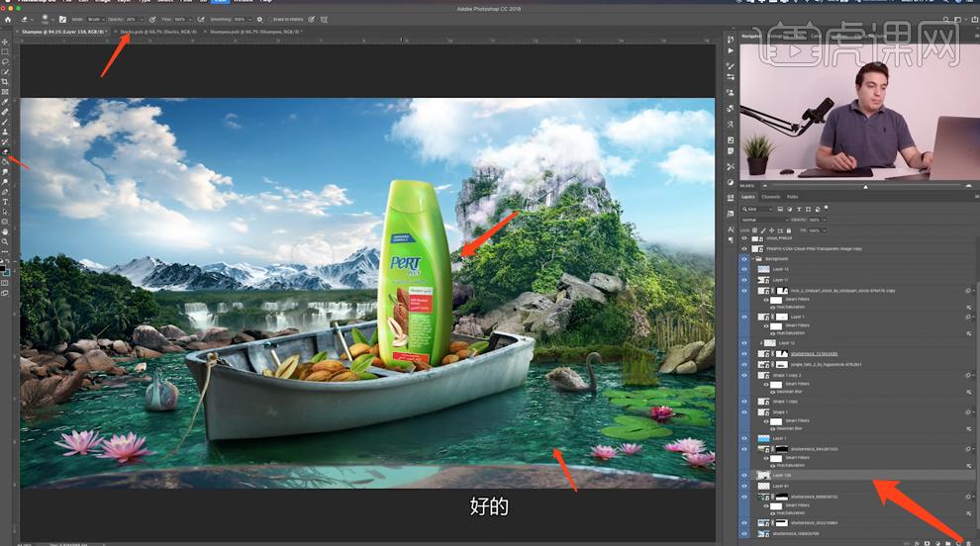The width and height of the screenshot is (980, 546).
Task: Select the Eraser tool in toolbar
Action: click(5, 151)
